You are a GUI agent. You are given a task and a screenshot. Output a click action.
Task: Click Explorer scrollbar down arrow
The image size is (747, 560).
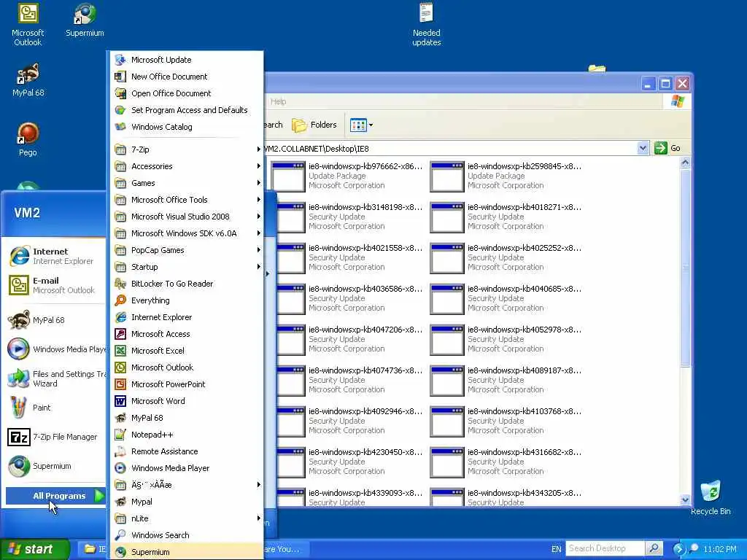pyautogui.click(x=685, y=500)
